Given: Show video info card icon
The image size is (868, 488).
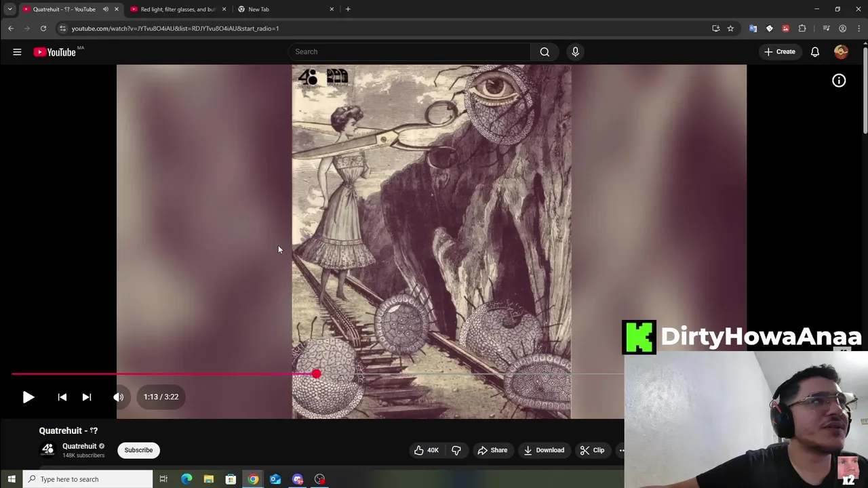Looking at the screenshot, I should click(839, 81).
